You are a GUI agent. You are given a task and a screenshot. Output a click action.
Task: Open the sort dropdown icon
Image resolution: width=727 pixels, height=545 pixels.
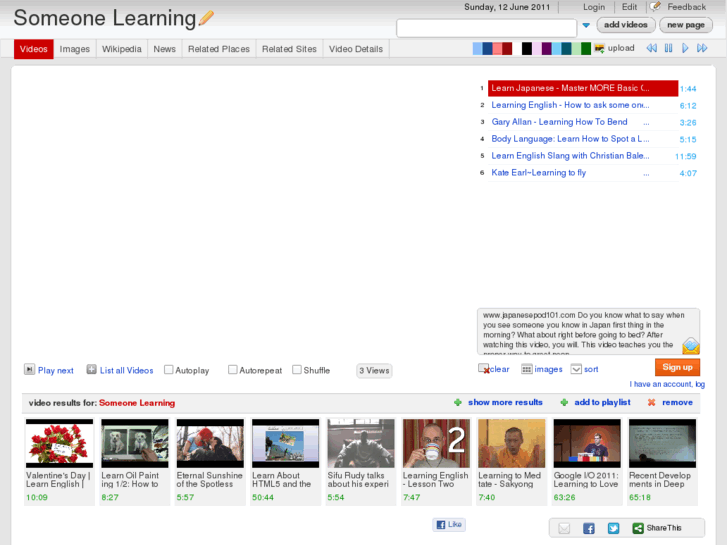(x=576, y=369)
